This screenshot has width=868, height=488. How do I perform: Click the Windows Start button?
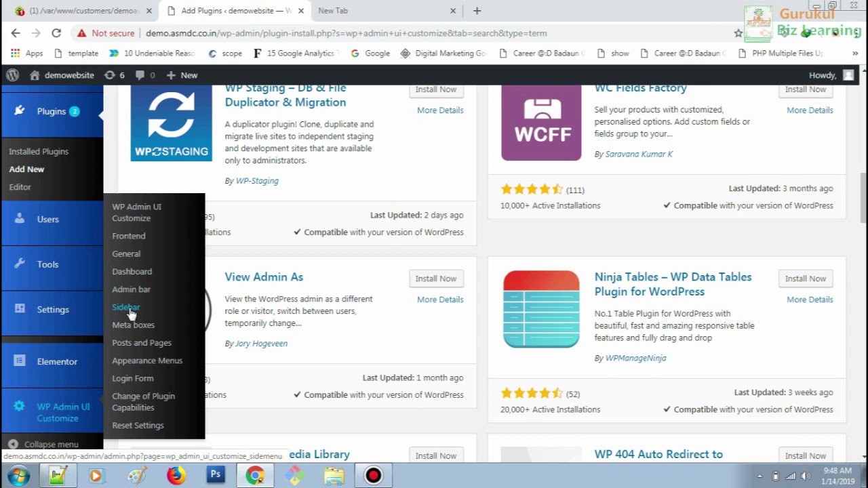tap(18, 476)
